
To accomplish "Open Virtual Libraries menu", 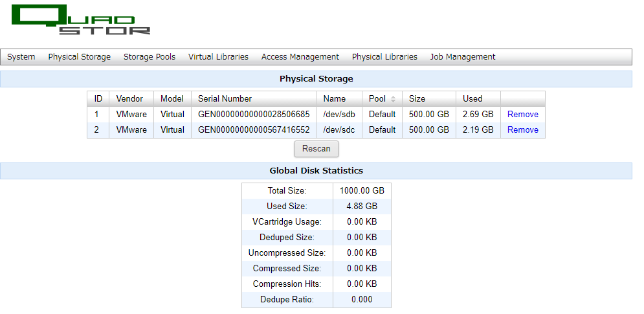I will click(218, 57).
